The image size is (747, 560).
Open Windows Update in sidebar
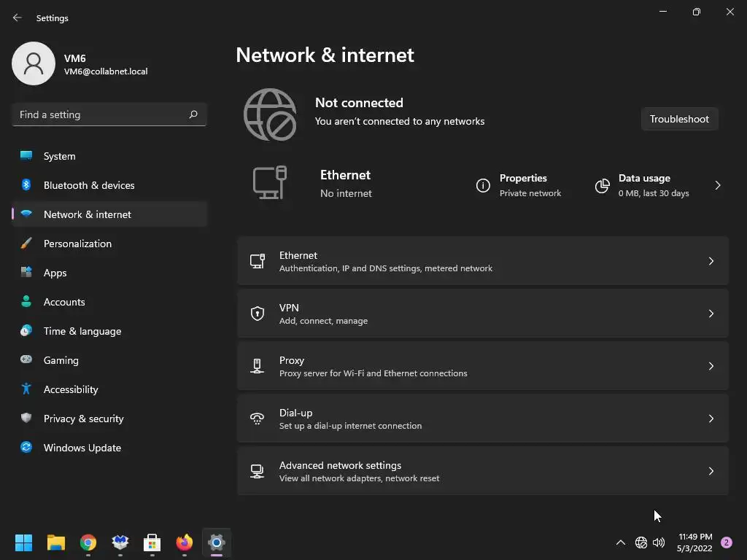point(82,448)
